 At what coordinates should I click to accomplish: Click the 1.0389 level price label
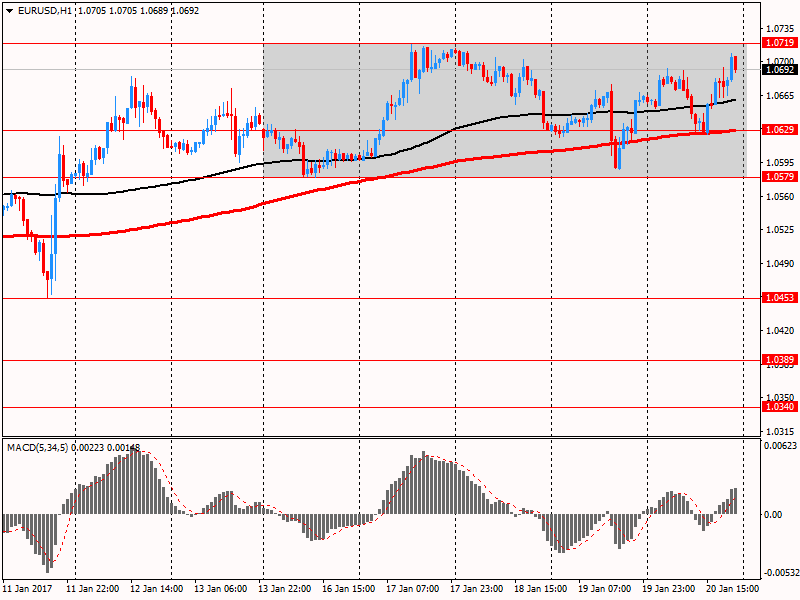pyautogui.click(x=780, y=360)
